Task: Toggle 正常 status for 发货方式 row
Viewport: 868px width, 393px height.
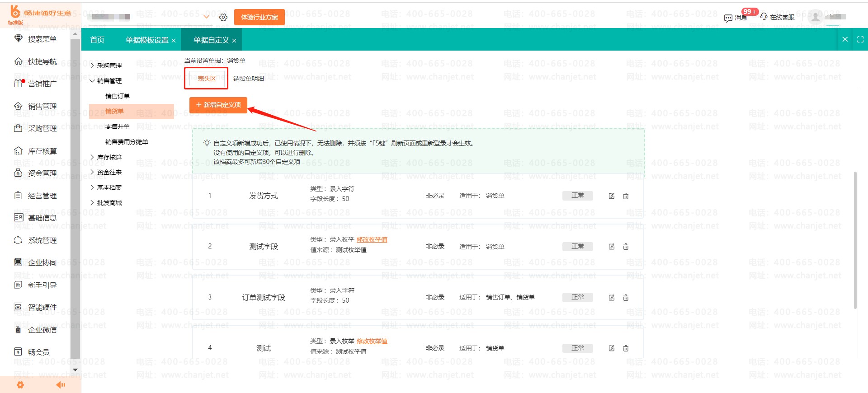Action: click(x=577, y=196)
